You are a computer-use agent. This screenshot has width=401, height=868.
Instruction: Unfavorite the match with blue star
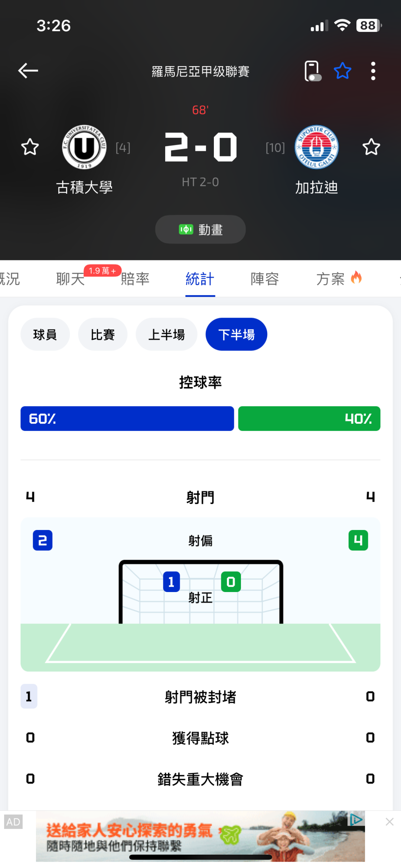click(342, 71)
